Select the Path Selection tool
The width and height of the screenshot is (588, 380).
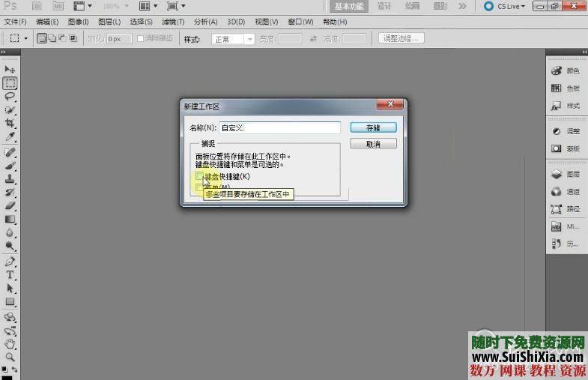pos(10,288)
